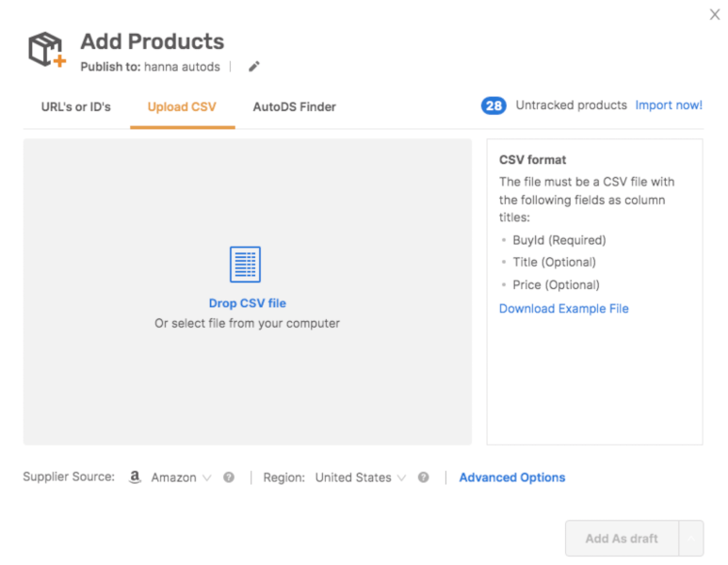
Task: Click the CSV spreadsheet file icon
Action: pyautogui.click(x=245, y=265)
